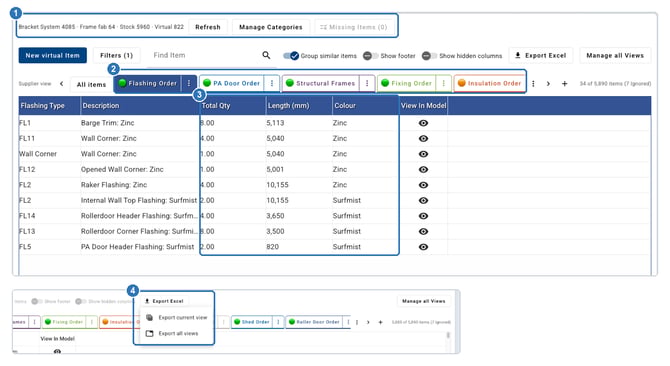Enable Show footer in upper panel
Viewport: 670px width, 366px height.
click(370, 56)
